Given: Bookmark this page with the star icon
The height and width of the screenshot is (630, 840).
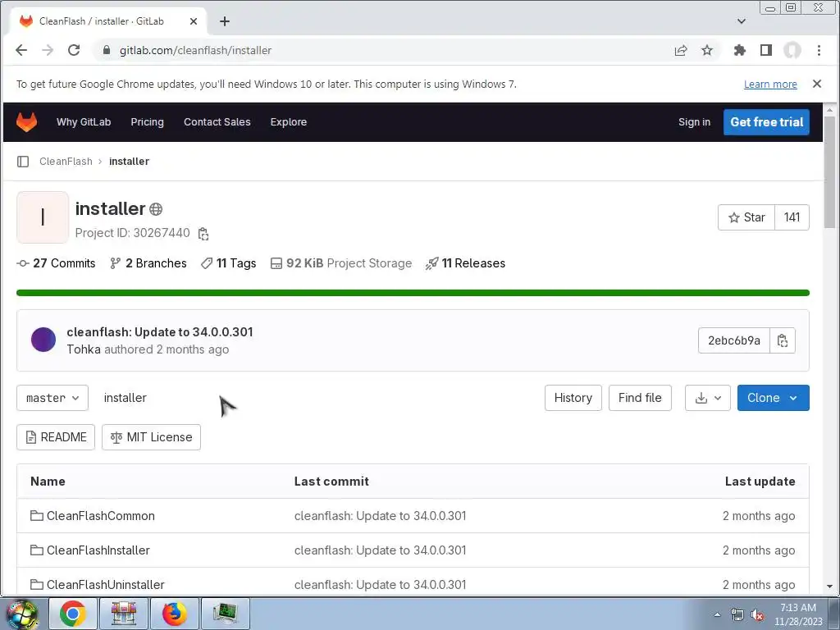Looking at the screenshot, I should pyautogui.click(x=707, y=50).
